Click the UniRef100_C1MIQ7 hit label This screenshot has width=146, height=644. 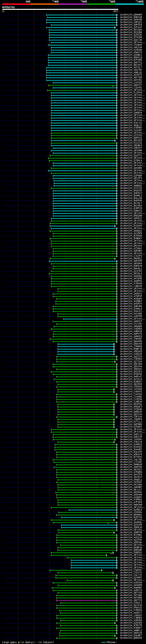pyautogui.click(x=131, y=82)
